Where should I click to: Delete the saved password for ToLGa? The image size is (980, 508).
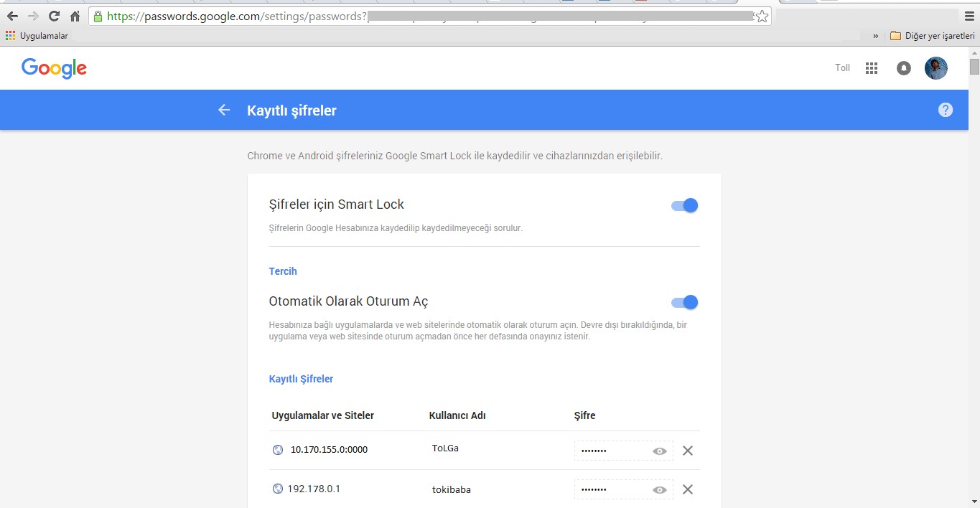pyautogui.click(x=687, y=451)
